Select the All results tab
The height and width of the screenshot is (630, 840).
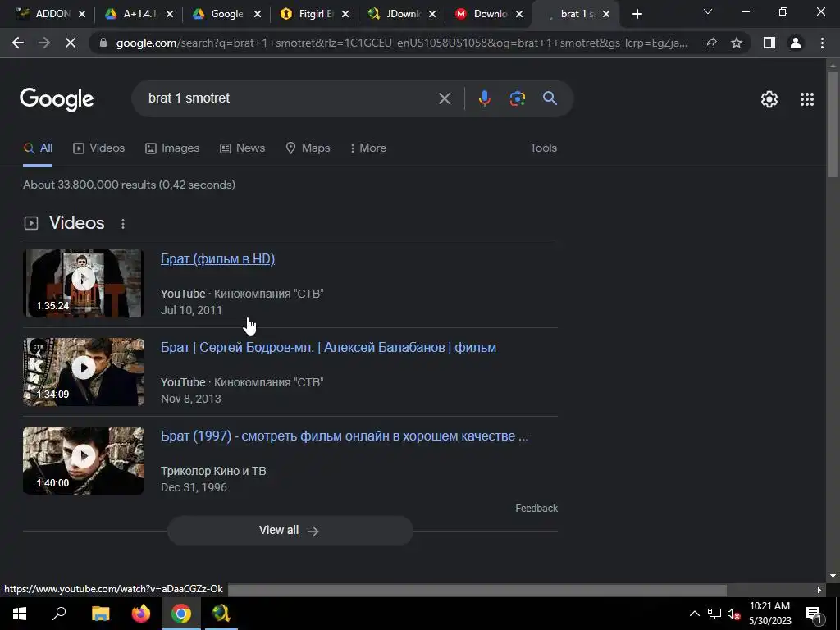click(38, 148)
